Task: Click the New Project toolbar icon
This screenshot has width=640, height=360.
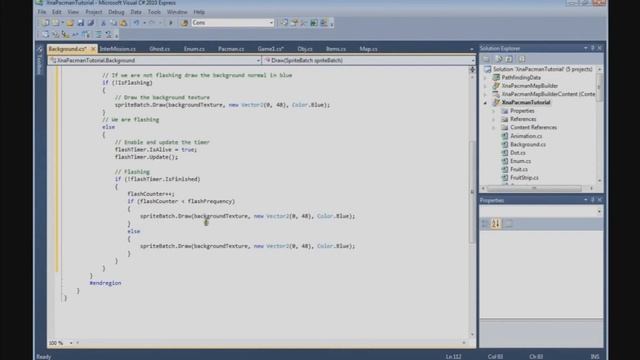Action: click(45, 23)
